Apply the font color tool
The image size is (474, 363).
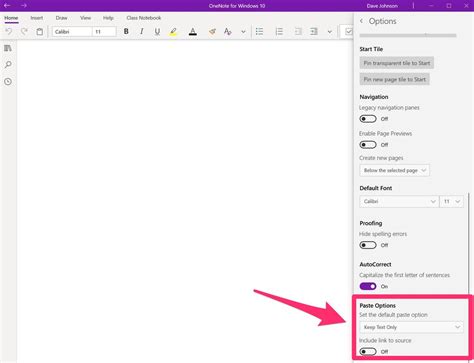(x=193, y=32)
